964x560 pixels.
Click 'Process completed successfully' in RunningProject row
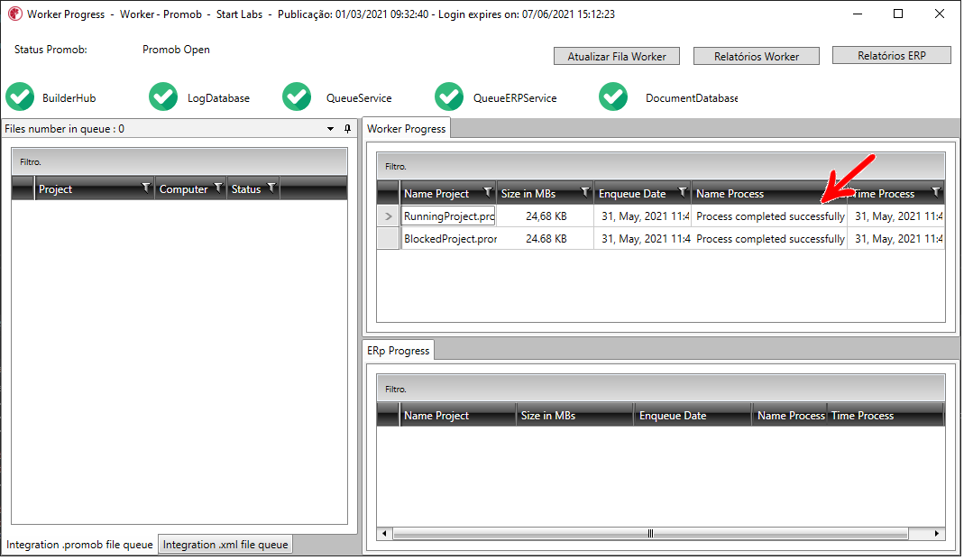coord(770,216)
